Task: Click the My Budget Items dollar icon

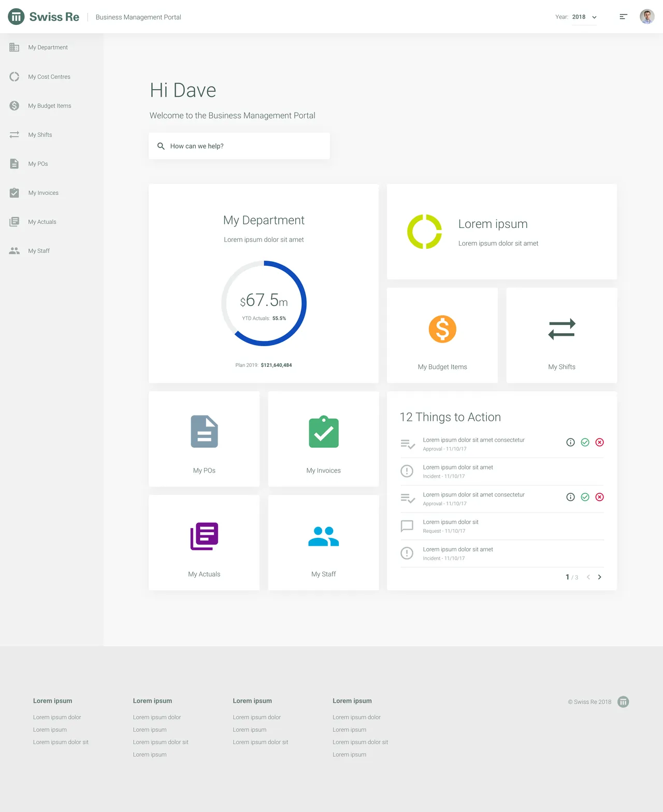Action: (x=14, y=105)
